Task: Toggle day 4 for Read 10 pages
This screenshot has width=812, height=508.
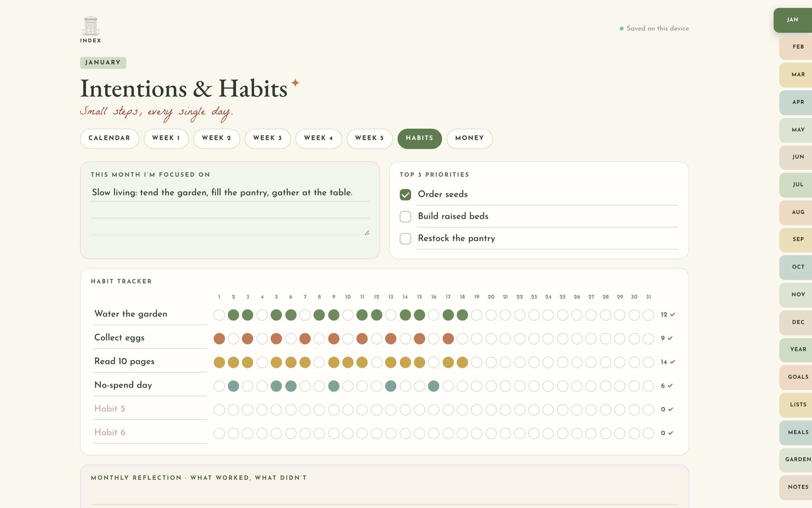Action: point(262,362)
